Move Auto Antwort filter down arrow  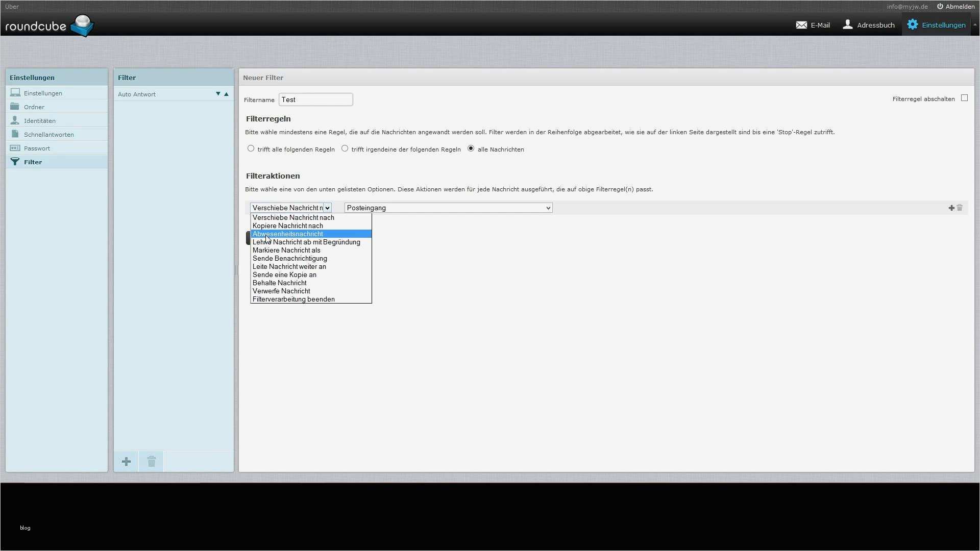point(218,94)
